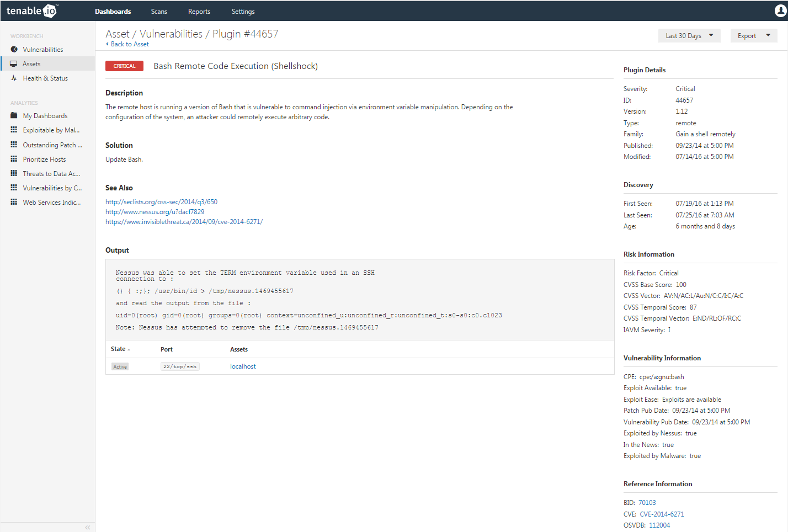Expand the Export dropdown menu
The image size is (788, 532).
(x=753, y=36)
